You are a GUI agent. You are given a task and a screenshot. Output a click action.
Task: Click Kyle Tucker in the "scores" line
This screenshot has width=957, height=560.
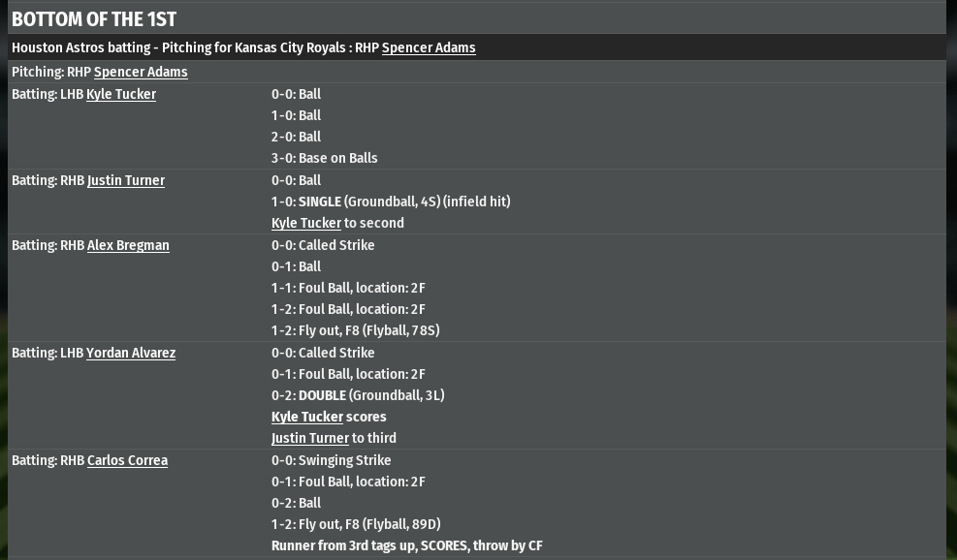click(x=307, y=417)
